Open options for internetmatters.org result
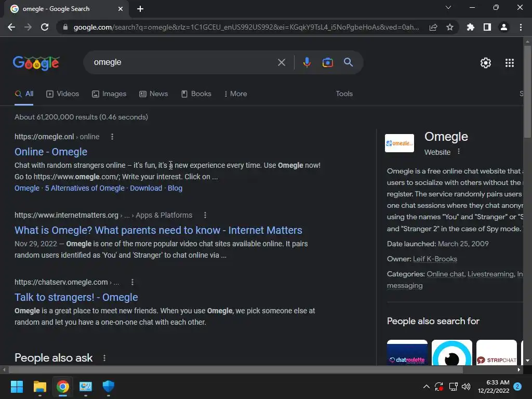Image resolution: width=532 pixels, height=399 pixels. 205,215
